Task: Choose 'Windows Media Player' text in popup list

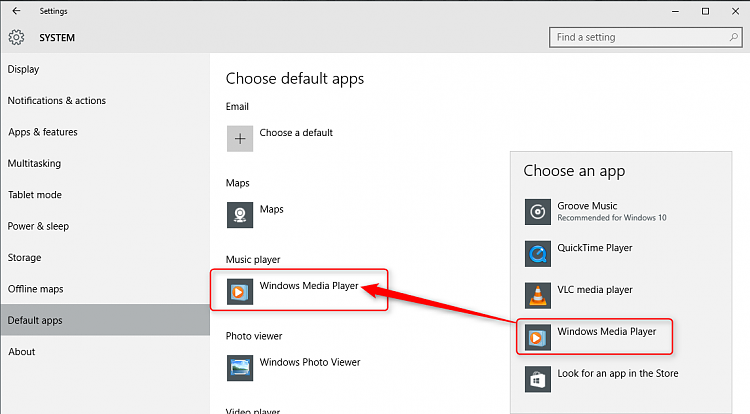Action: [x=607, y=331]
